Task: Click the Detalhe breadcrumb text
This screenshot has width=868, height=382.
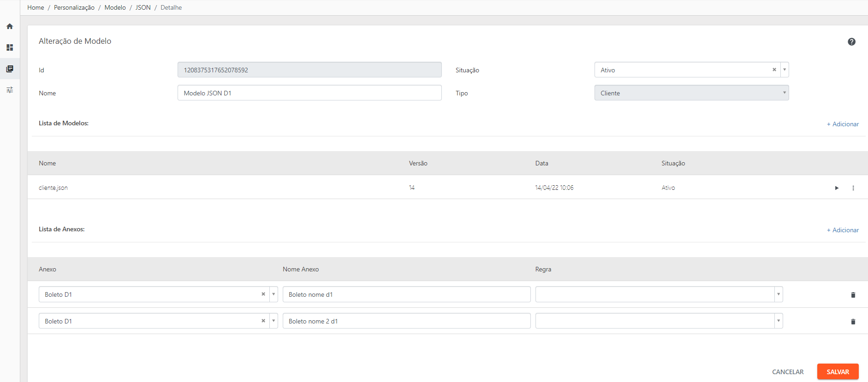Action: (171, 7)
